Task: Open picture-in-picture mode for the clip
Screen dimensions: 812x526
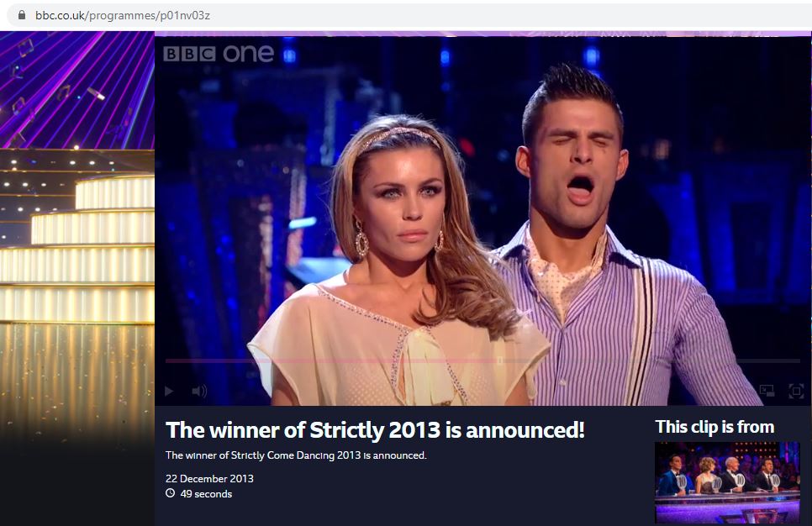Action: tap(767, 391)
